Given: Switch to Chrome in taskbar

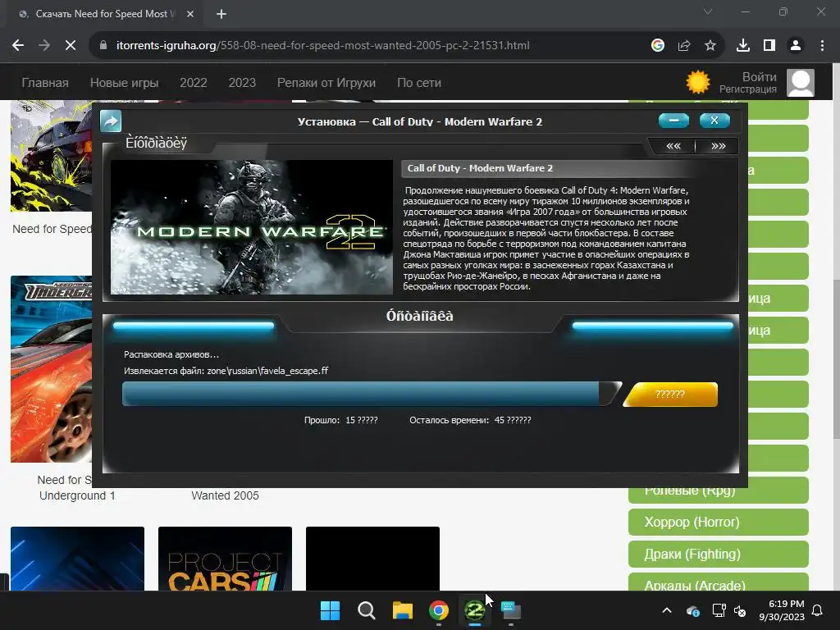Looking at the screenshot, I should tap(439, 610).
